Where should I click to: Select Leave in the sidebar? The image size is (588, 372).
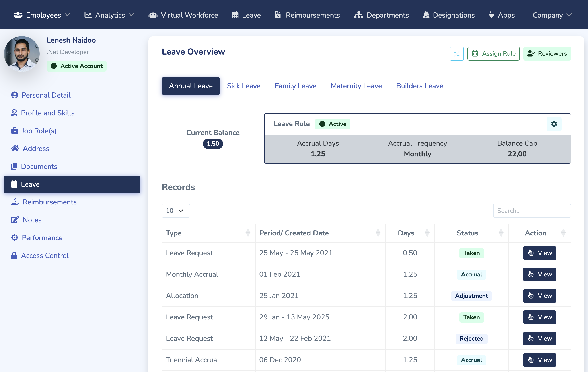point(72,184)
